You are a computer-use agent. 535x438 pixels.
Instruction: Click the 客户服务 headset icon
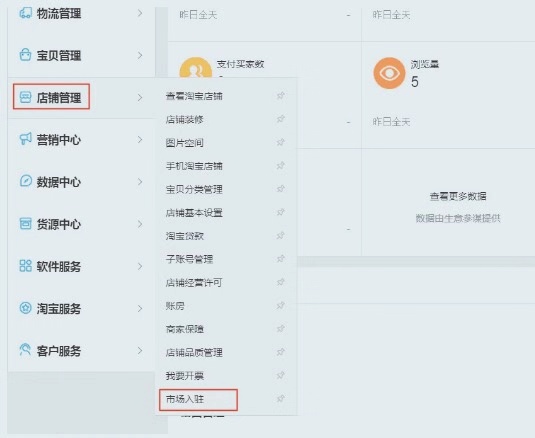[26, 350]
